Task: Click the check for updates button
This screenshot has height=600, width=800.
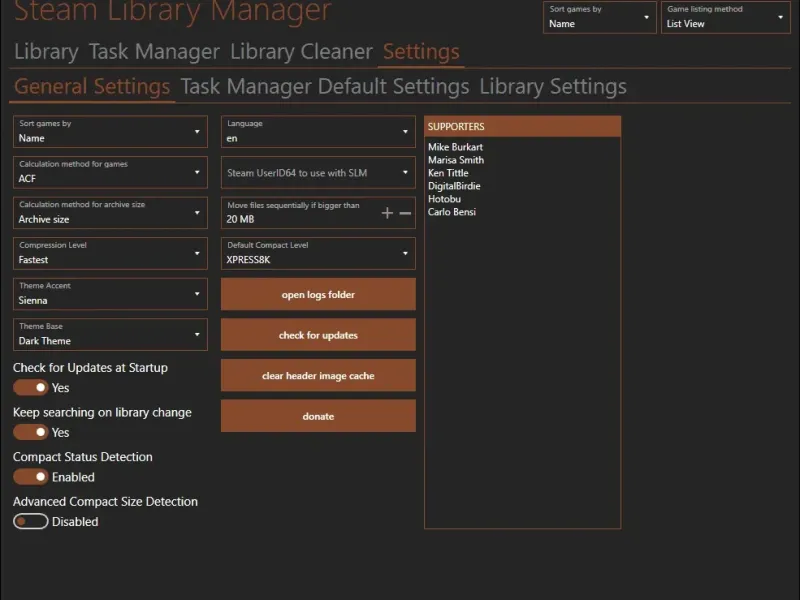Action: tap(318, 335)
